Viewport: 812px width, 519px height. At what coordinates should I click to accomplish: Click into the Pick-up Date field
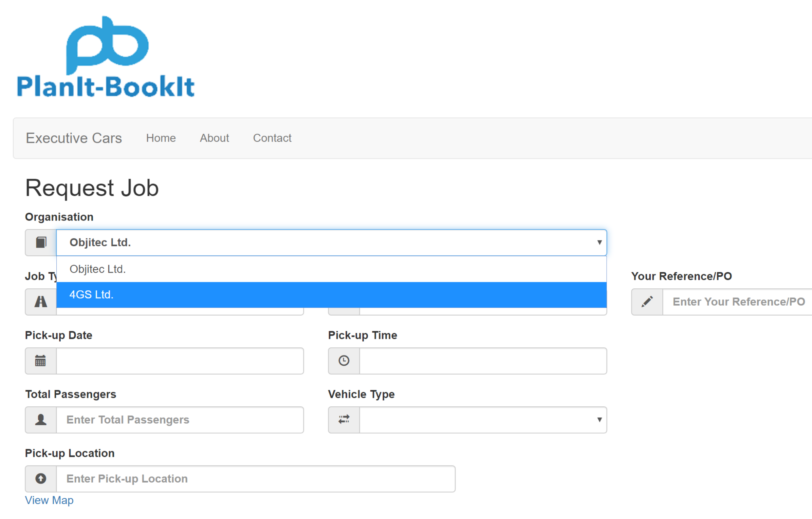pyautogui.click(x=180, y=361)
